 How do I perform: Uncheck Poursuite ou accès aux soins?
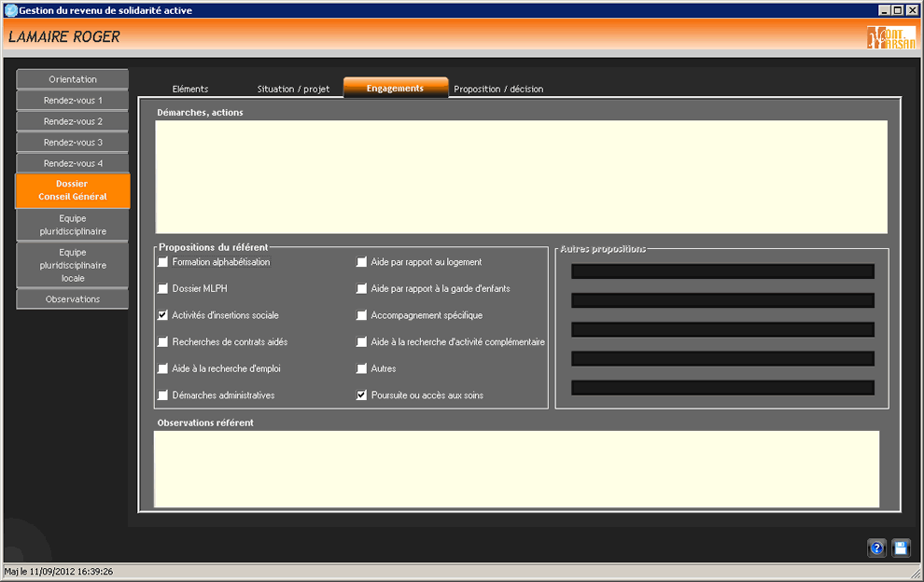[x=362, y=395]
